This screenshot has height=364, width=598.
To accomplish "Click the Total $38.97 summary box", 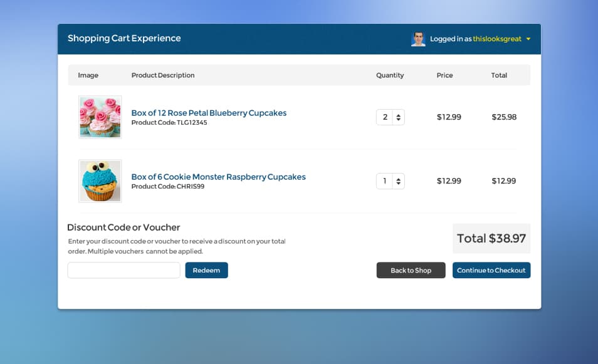I will click(x=491, y=238).
